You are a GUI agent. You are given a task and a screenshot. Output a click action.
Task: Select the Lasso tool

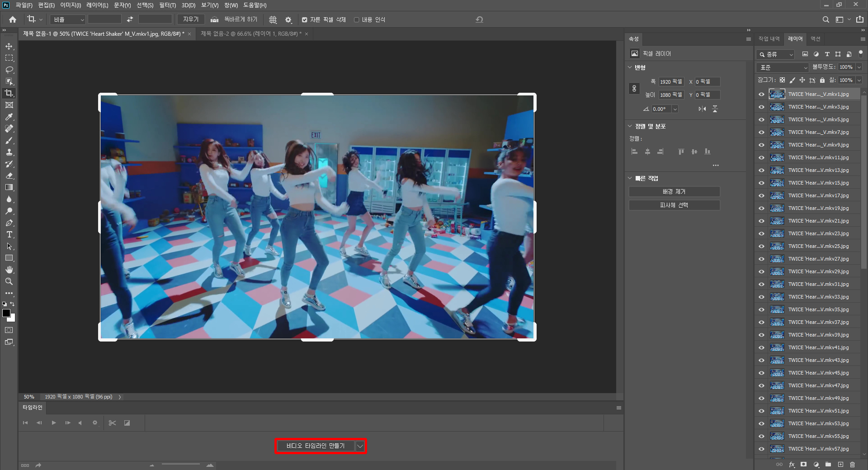(9, 70)
